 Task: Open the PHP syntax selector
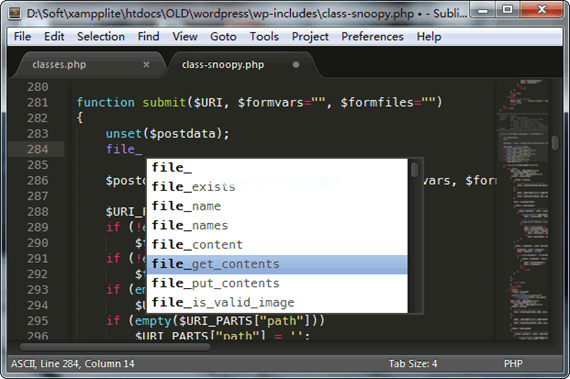pyautogui.click(x=513, y=363)
